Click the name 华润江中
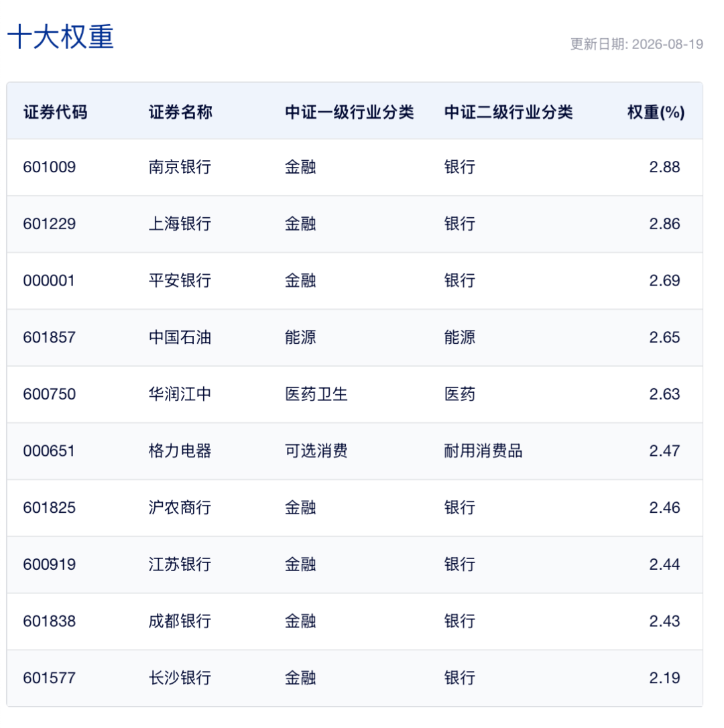Screen dimensions: 724x728 (x=180, y=394)
